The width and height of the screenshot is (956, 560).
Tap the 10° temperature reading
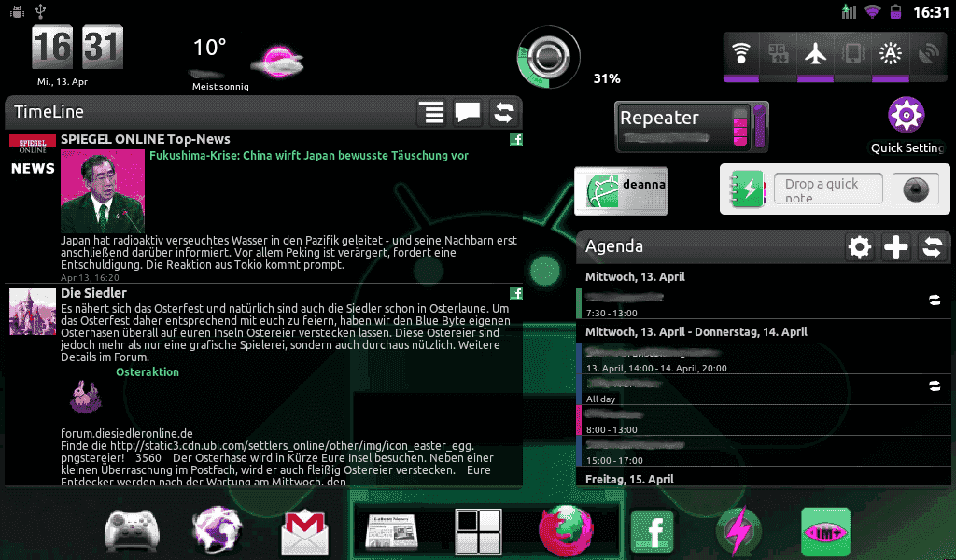(x=209, y=48)
